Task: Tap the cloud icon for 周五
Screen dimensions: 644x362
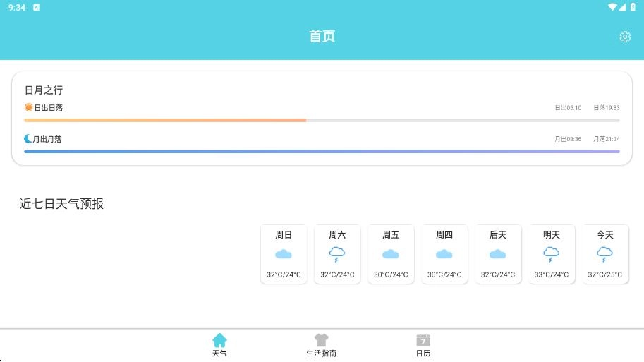Action: coord(390,254)
